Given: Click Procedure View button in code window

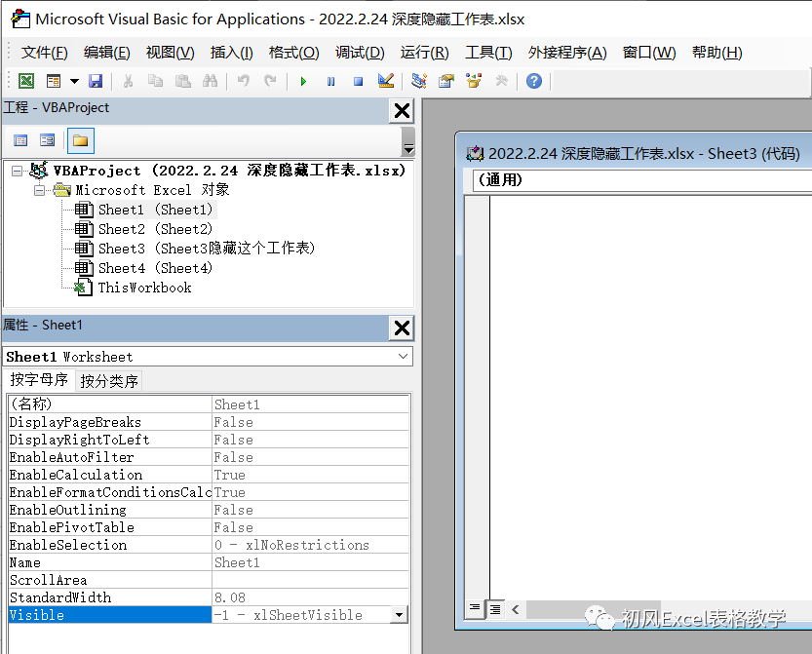Looking at the screenshot, I should [x=475, y=608].
